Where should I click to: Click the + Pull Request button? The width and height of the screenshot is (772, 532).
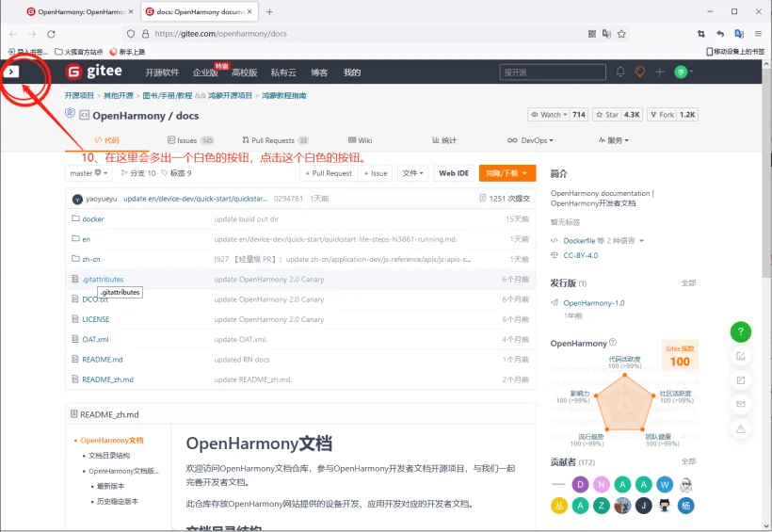point(329,173)
